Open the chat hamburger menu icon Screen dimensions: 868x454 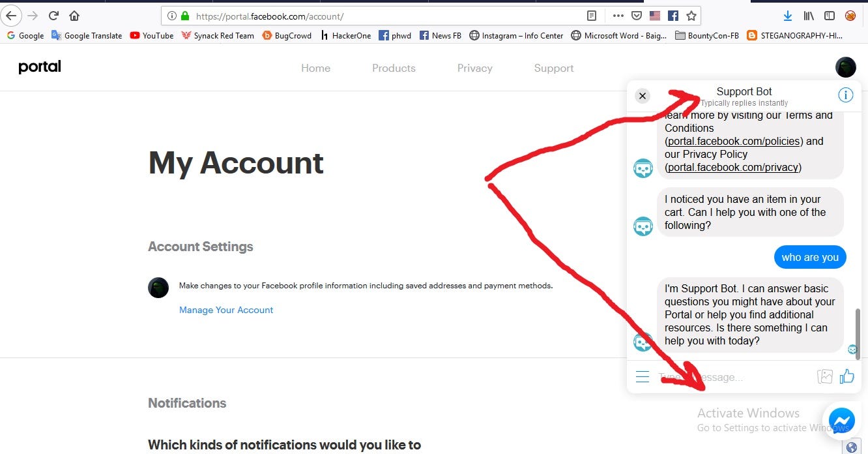643,377
